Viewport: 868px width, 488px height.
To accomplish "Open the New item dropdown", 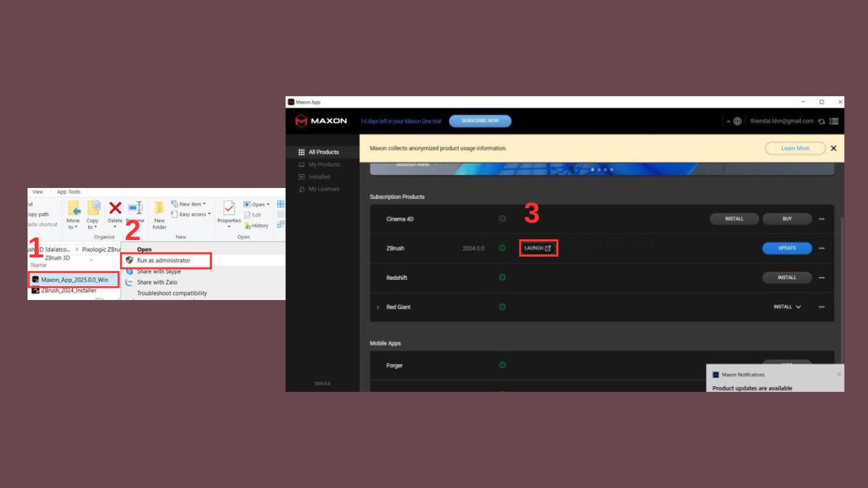I will point(188,204).
